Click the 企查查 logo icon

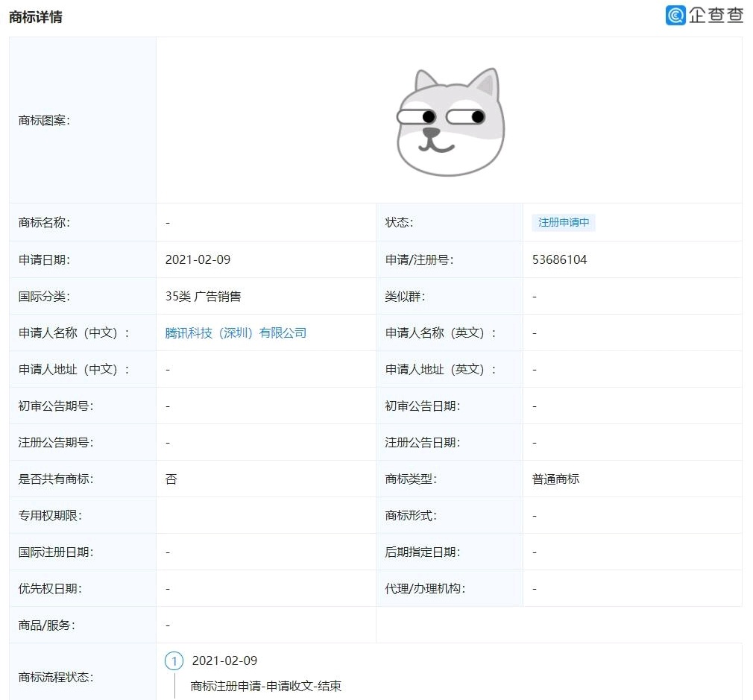point(675,15)
